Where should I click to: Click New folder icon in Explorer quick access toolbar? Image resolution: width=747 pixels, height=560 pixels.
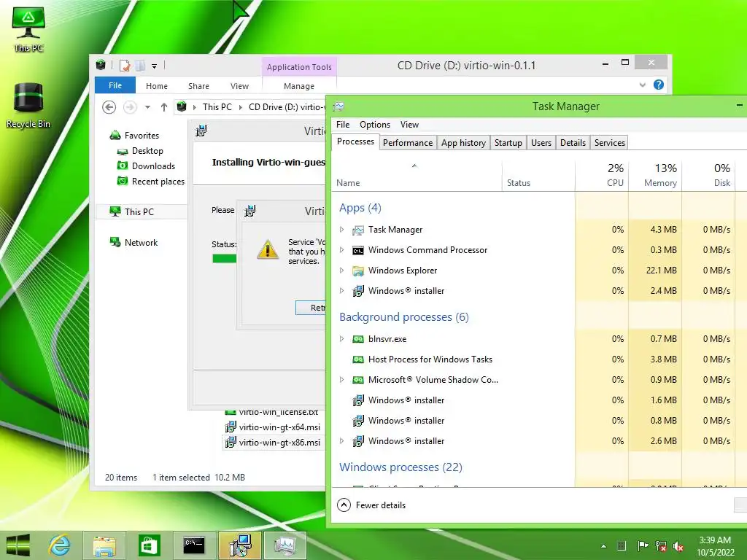[141, 66]
